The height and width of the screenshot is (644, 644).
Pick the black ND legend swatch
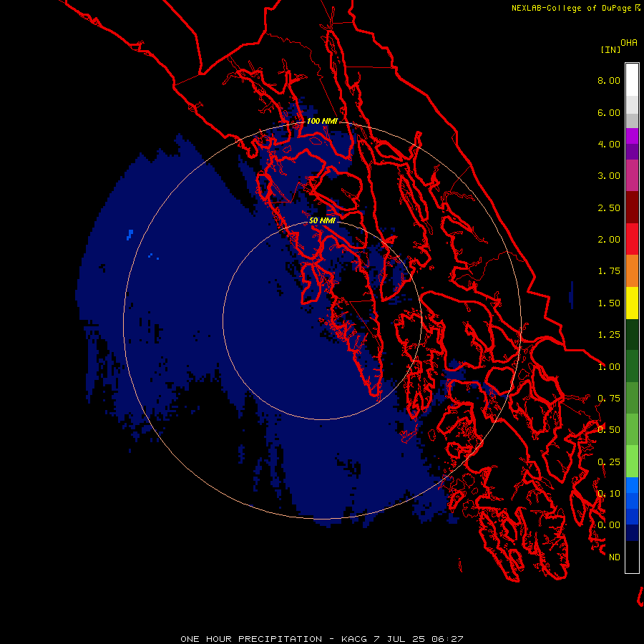coord(632,557)
